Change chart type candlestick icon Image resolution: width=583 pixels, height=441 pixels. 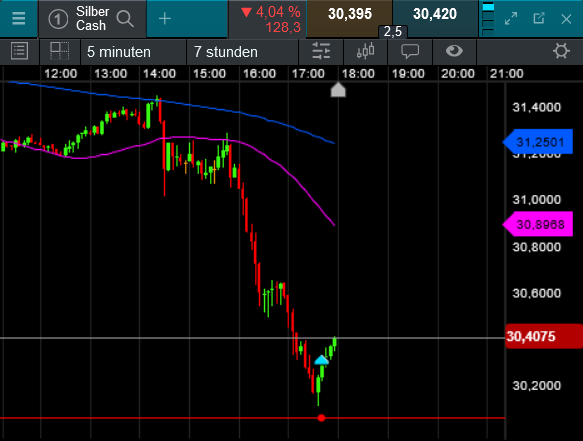pos(365,51)
